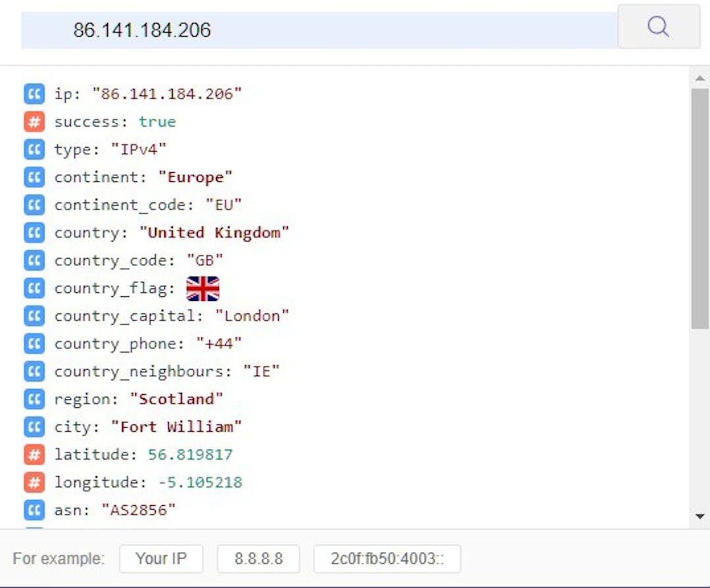Click the 2c0f:fb50:4003:: example button
Screen dimensions: 710x588
pyautogui.click(x=387, y=558)
